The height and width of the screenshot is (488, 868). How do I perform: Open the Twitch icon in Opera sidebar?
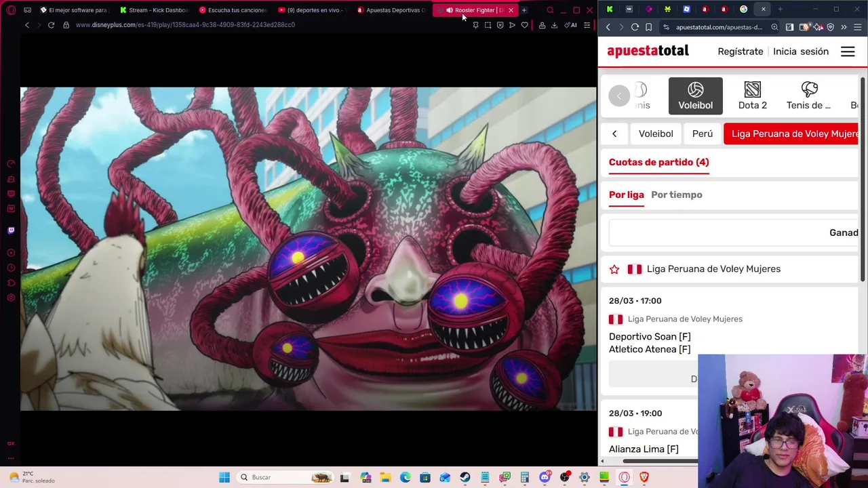(x=11, y=230)
